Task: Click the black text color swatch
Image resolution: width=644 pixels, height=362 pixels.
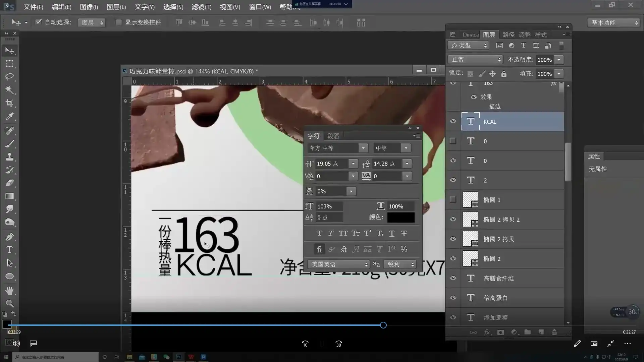Action: click(x=401, y=217)
